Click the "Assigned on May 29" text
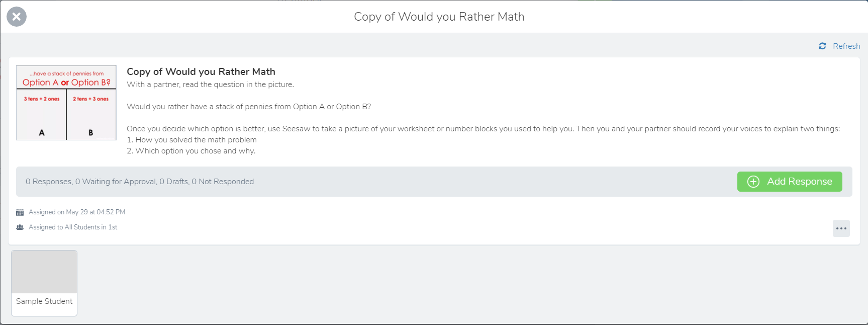 (77, 212)
